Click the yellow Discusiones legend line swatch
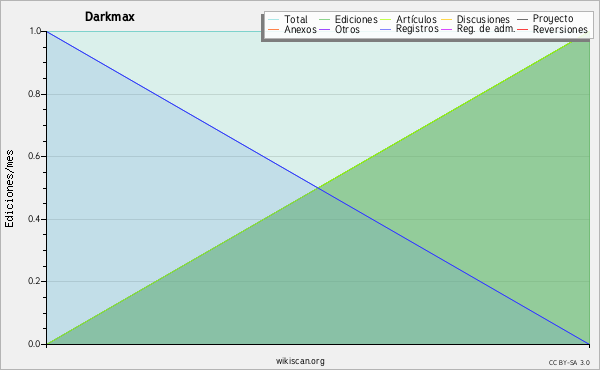Screen dimensions: 600x370 tap(447, 20)
